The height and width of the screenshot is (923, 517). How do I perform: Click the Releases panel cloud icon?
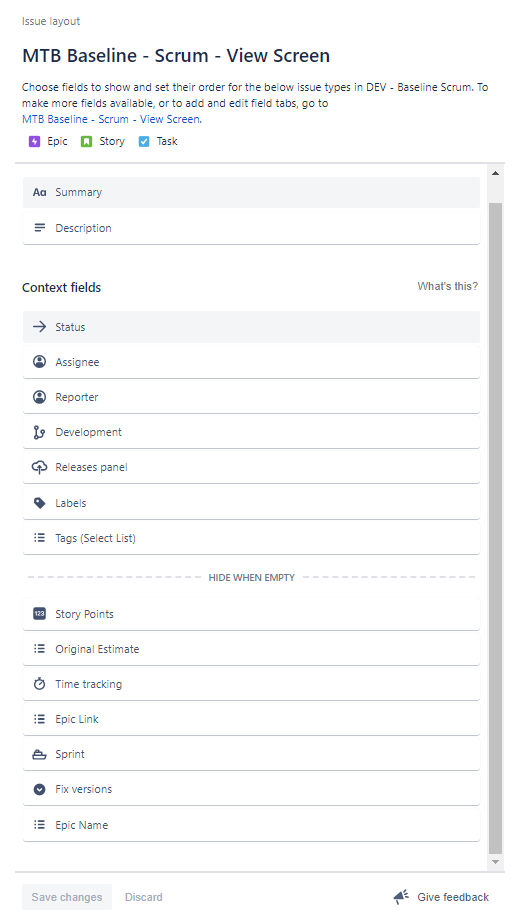(39, 467)
